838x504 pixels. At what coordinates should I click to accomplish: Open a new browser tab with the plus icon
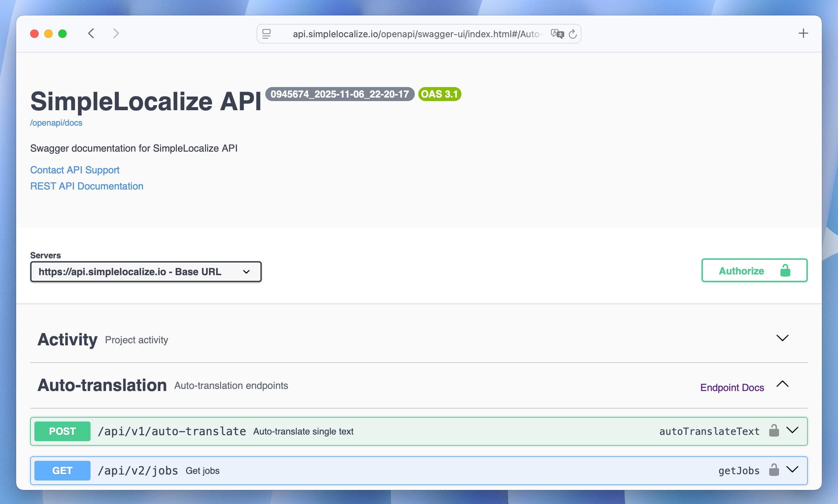[804, 33]
